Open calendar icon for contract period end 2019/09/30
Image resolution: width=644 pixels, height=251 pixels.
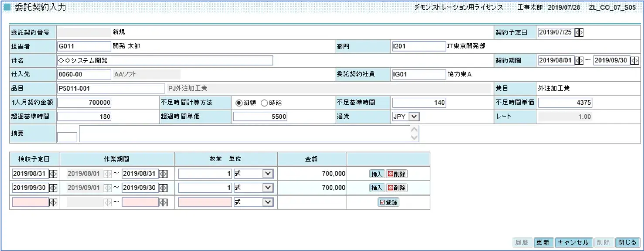click(634, 61)
